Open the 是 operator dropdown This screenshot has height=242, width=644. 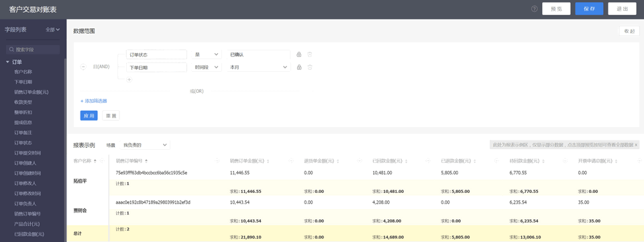[207, 54]
